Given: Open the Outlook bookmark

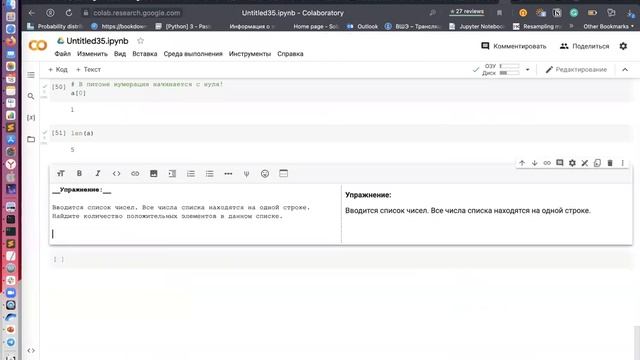Looking at the screenshot, I should tap(362, 27).
